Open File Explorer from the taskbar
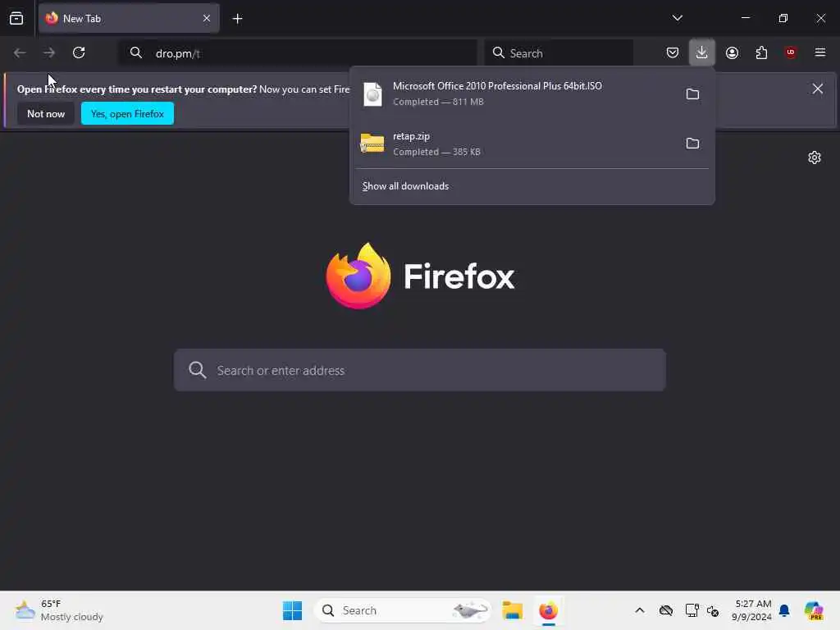This screenshot has height=630, width=840. tap(512, 610)
